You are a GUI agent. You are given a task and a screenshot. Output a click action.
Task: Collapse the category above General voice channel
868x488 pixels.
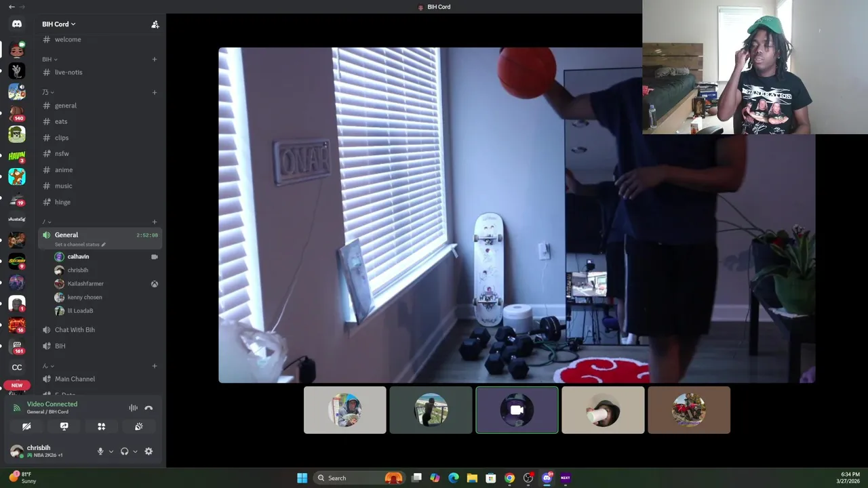(46, 222)
